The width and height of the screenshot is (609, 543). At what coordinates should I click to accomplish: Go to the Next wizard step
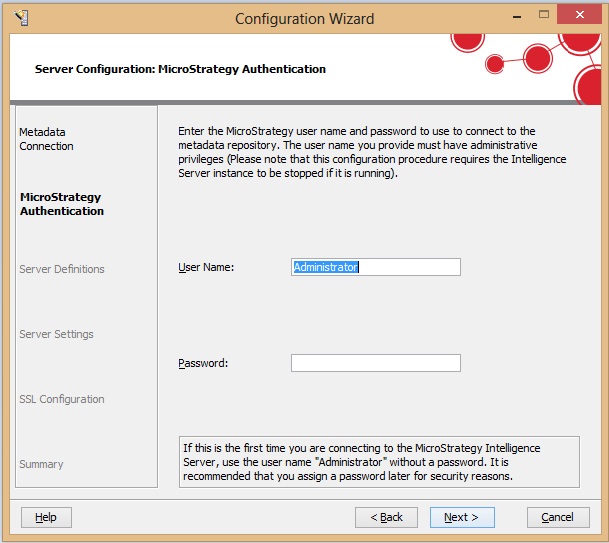[x=462, y=517]
